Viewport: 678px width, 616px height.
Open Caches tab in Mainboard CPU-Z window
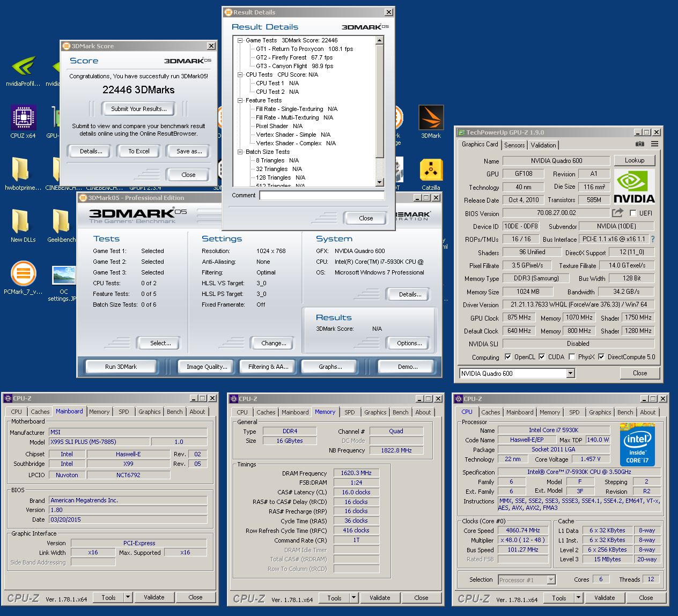(x=40, y=412)
